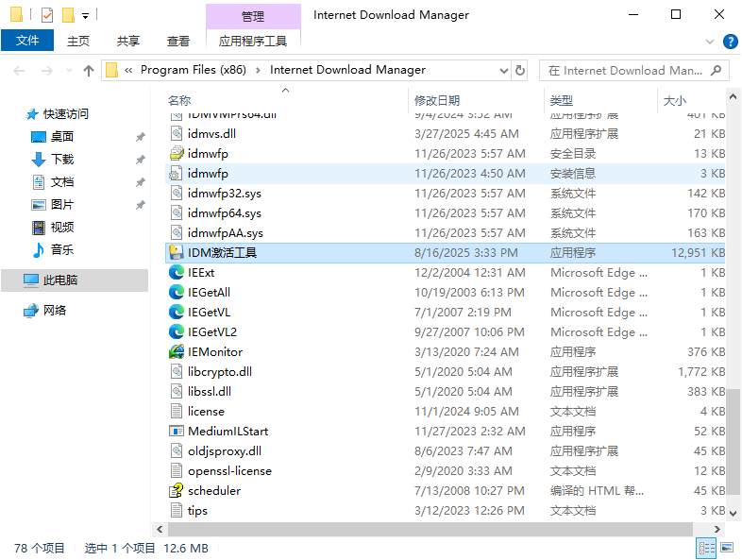Click the oldjsproxy.dll file icon

[x=176, y=451]
